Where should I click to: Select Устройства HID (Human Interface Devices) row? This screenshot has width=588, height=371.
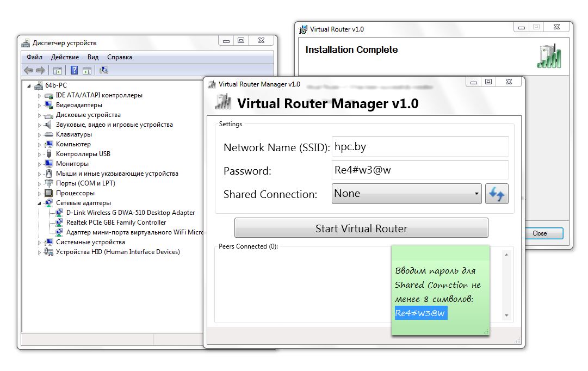(117, 252)
